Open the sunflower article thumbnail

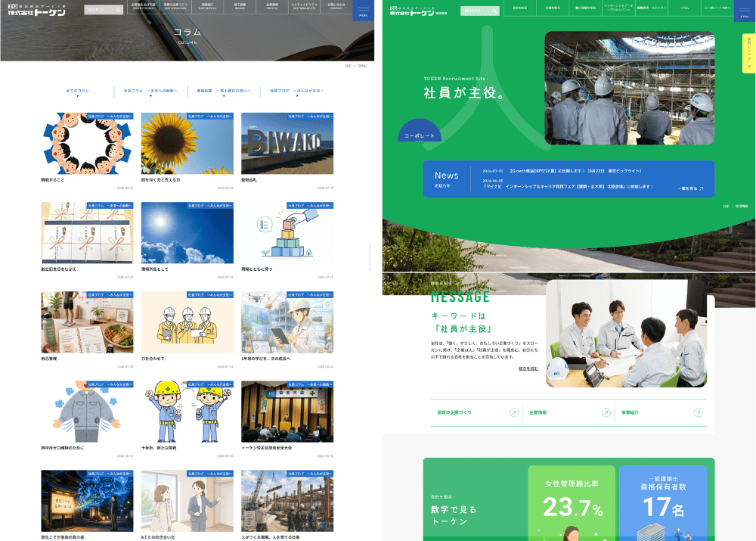187,143
